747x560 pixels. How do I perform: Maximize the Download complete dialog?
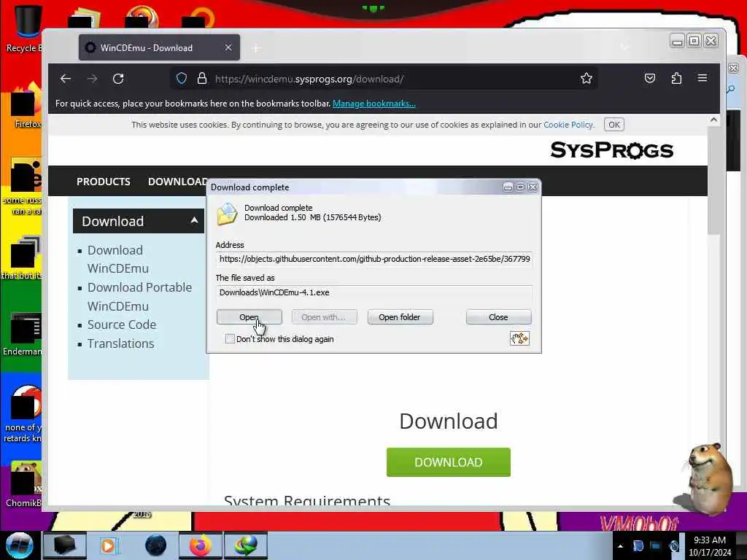pyautogui.click(x=520, y=187)
